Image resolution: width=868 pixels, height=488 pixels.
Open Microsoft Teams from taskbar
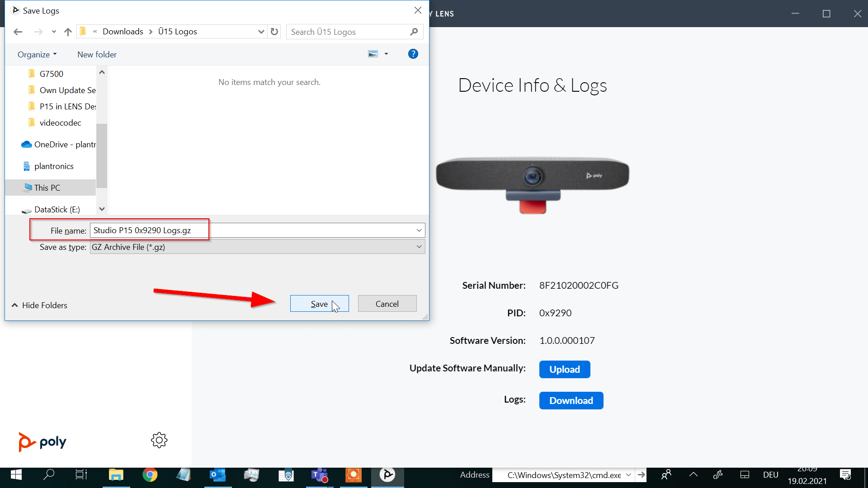[x=319, y=475]
